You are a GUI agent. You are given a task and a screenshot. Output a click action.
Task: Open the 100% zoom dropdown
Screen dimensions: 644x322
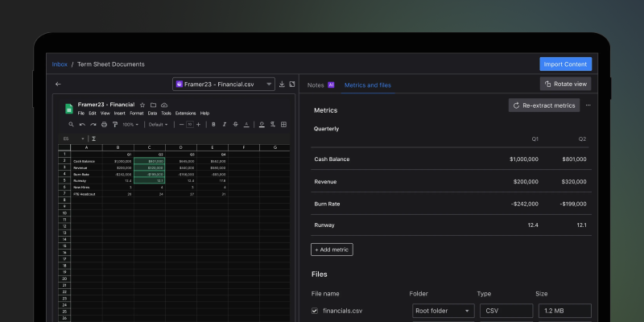(x=130, y=125)
